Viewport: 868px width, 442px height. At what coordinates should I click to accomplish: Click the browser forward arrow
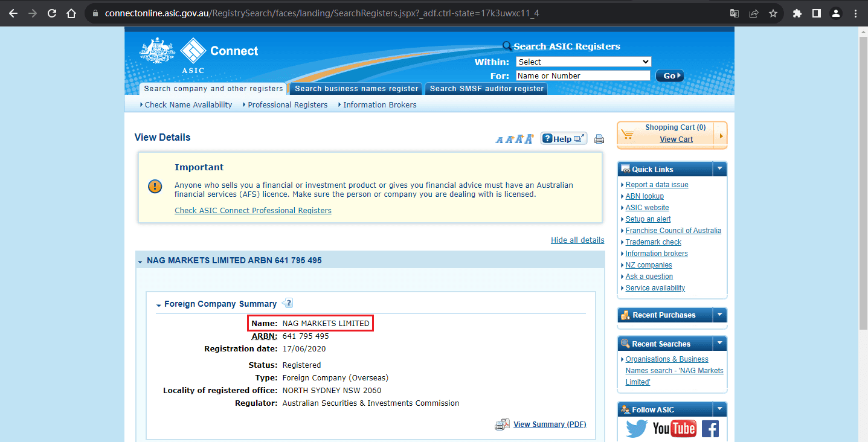tap(33, 13)
